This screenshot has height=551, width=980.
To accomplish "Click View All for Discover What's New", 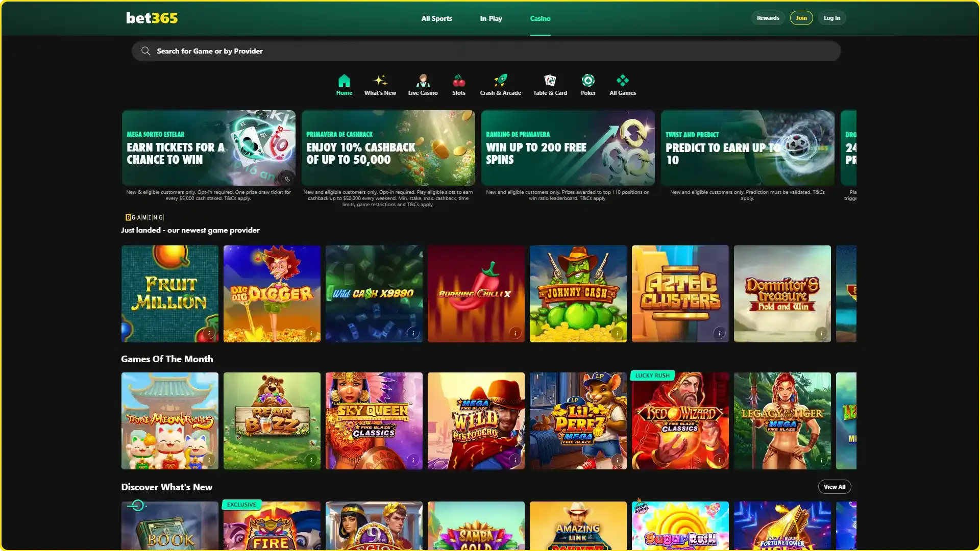I will click(x=835, y=487).
